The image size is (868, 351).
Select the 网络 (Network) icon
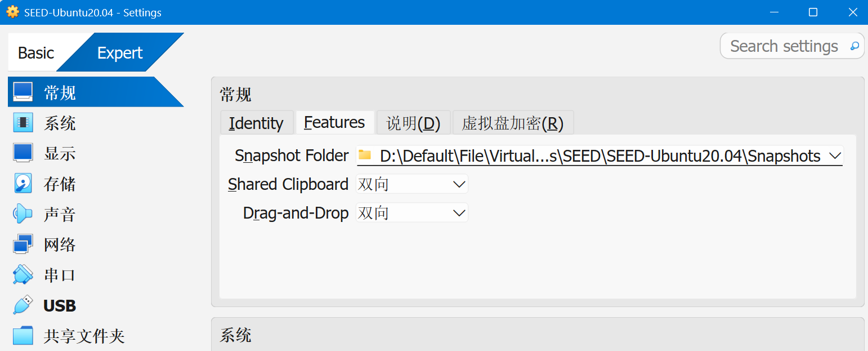tap(23, 245)
